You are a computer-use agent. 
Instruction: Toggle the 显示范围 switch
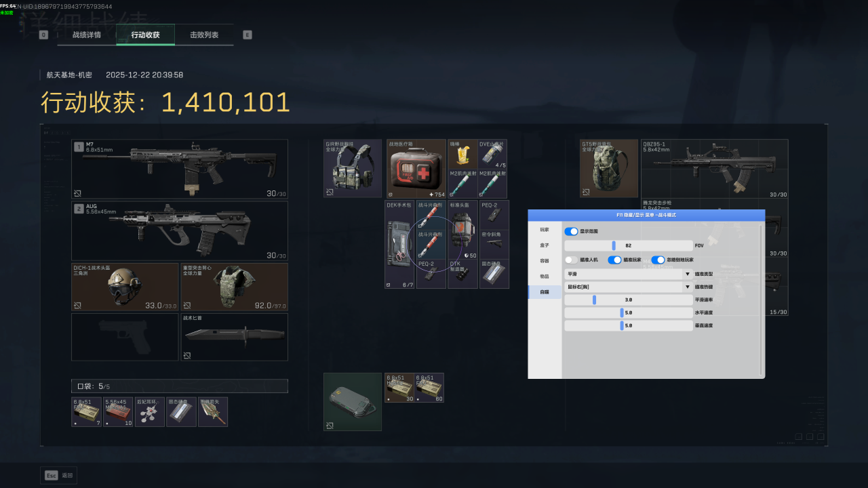pyautogui.click(x=571, y=232)
